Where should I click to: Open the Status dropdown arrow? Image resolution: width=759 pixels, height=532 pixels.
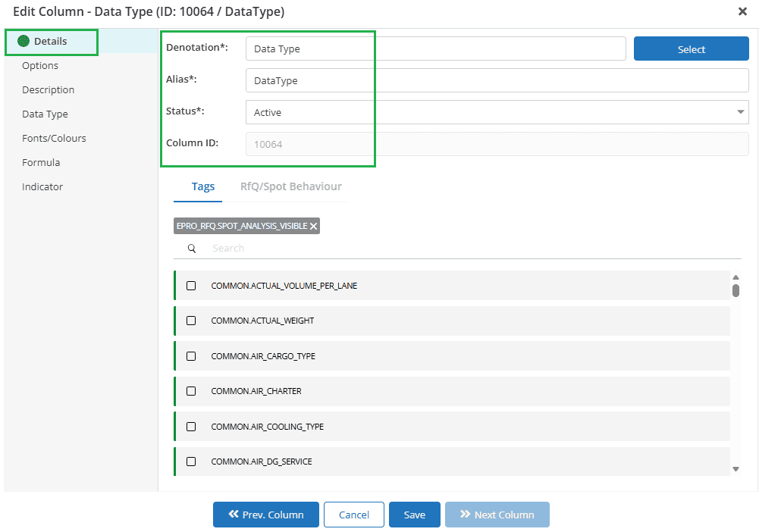740,112
